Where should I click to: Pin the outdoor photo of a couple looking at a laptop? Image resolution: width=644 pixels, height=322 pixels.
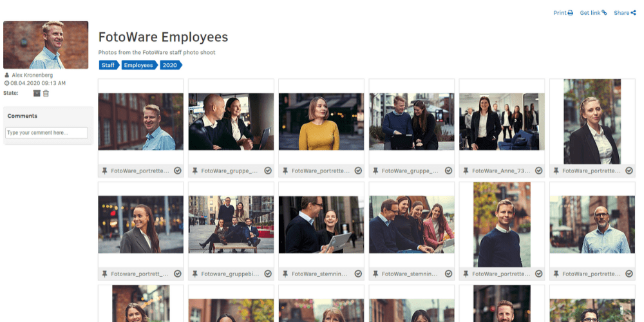click(376, 171)
